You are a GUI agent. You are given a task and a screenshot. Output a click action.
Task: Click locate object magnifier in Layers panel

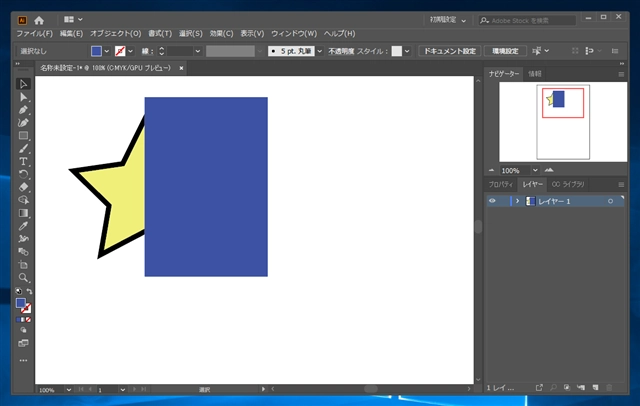tap(553, 387)
